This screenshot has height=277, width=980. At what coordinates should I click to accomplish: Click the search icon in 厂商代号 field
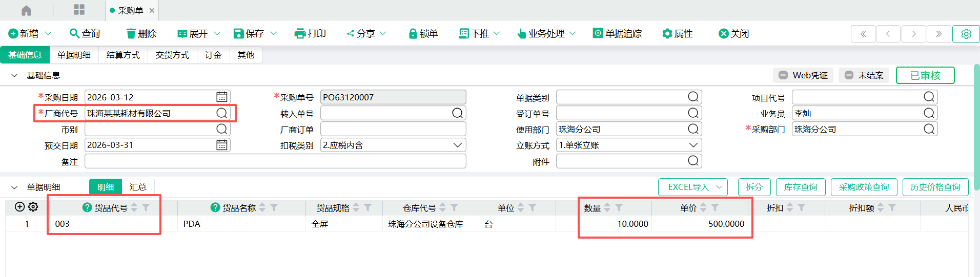[221, 113]
